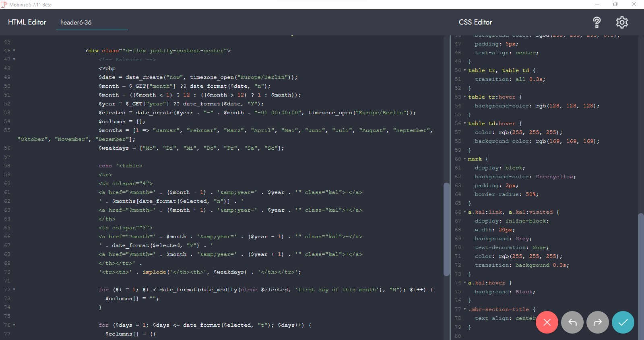644x340 pixels.
Task: Fold the 'table tr:hover' CSS rule
Action: click(465, 97)
